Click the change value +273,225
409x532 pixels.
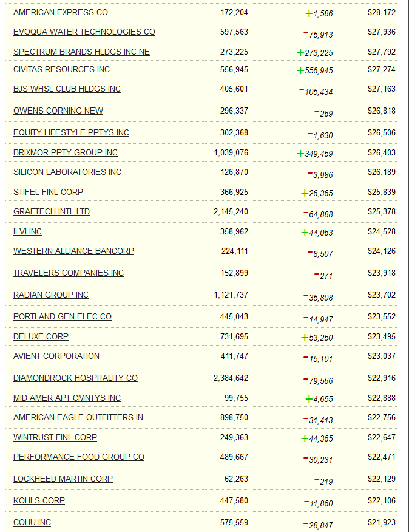(x=315, y=53)
